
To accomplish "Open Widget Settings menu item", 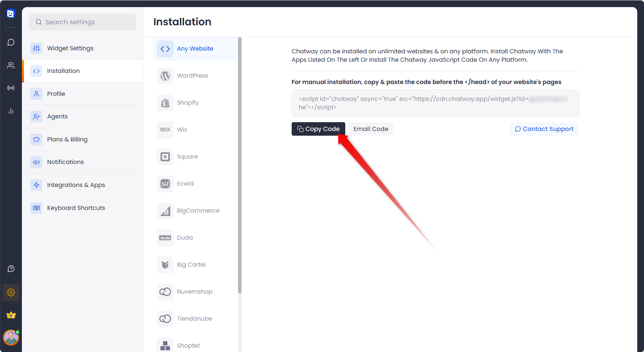I will coord(83,48).
